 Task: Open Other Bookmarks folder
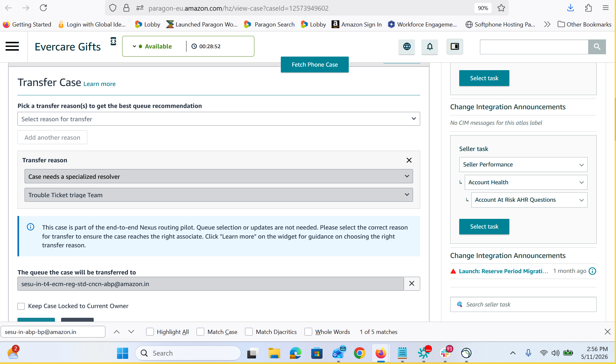point(584,24)
